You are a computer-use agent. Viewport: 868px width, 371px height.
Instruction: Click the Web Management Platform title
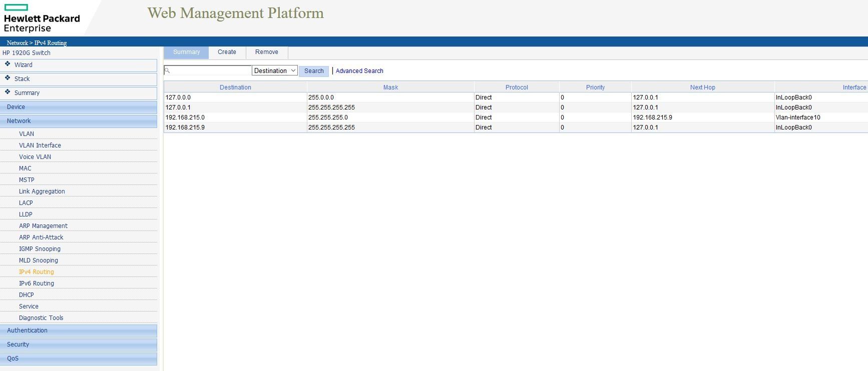pos(236,13)
